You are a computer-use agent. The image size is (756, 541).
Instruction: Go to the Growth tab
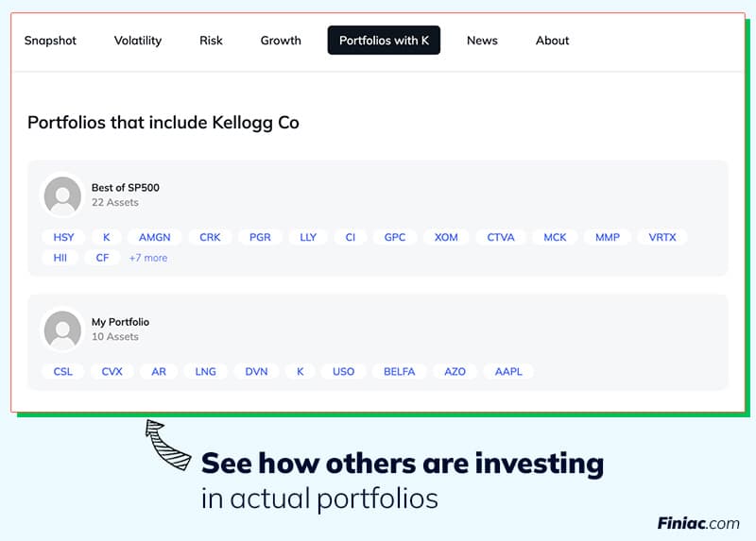point(281,41)
